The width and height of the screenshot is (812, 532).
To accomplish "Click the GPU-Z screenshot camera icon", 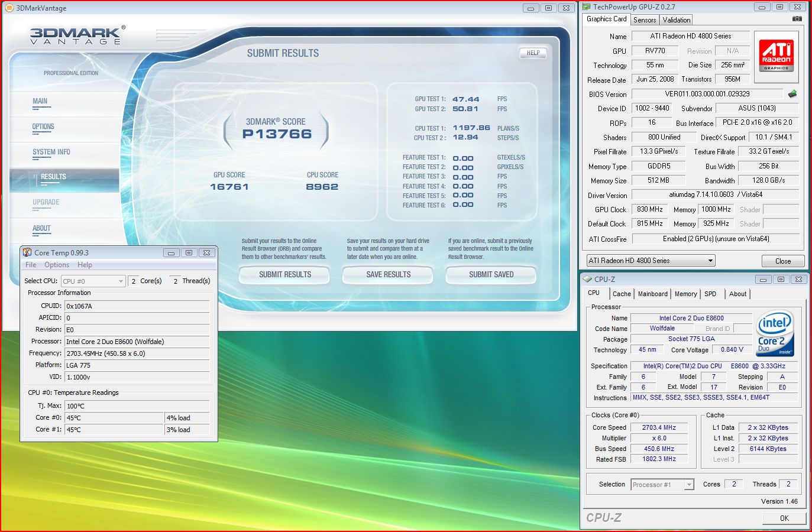I will (797, 19).
